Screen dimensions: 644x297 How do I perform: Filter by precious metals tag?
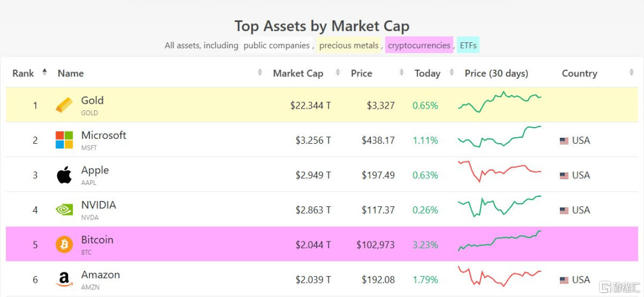(349, 45)
